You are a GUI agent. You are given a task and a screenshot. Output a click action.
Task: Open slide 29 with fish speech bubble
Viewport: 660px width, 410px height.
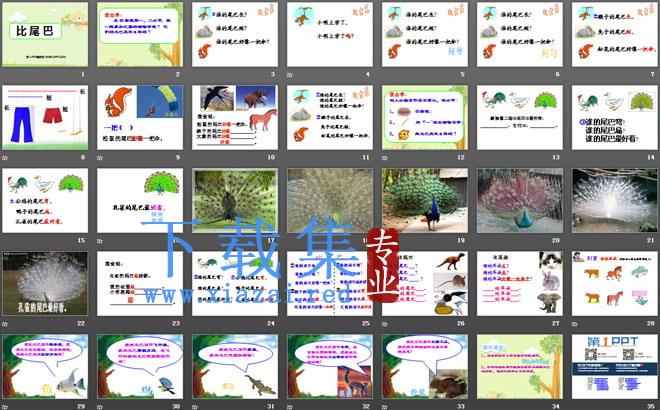(x=45, y=367)
